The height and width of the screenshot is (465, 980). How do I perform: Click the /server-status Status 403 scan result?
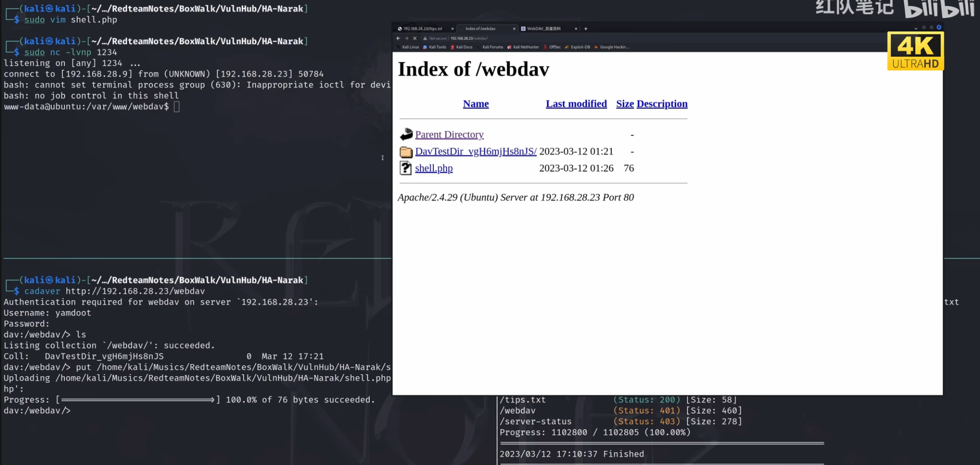point(621,422)
